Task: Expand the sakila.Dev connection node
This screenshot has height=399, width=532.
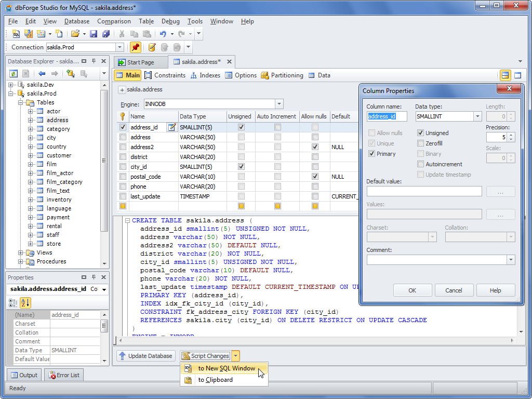Action: click(11, 85)
